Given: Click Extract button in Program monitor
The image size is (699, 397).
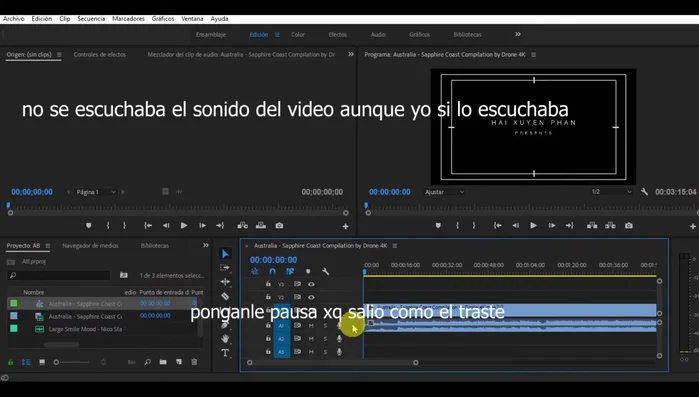Looking at the screenshot, I should (610, 225).
